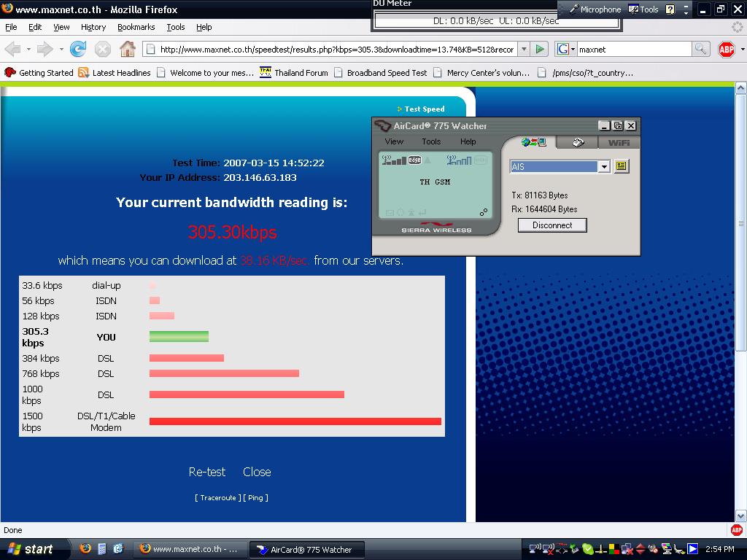Click the Adblock Plus status bar icon
Viewport: 747px width, 560px height.
[737, 529]
